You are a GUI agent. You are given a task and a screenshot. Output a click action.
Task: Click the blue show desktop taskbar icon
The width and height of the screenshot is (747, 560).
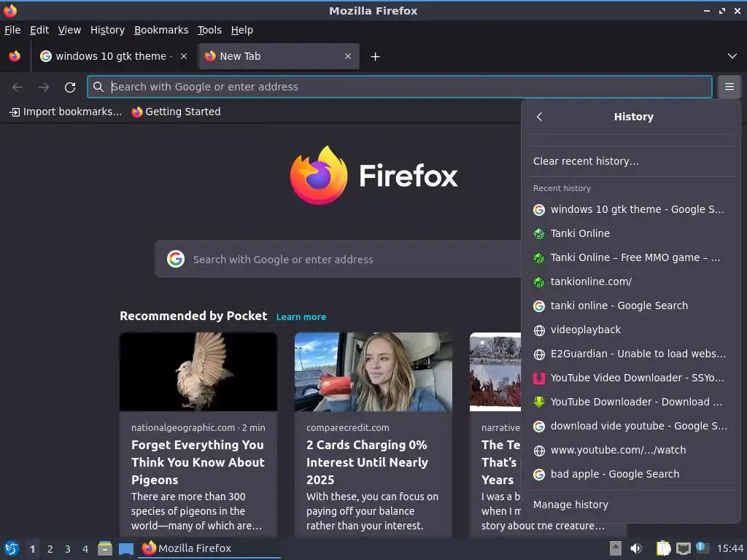pyautogui.click(x=125, y=548)
